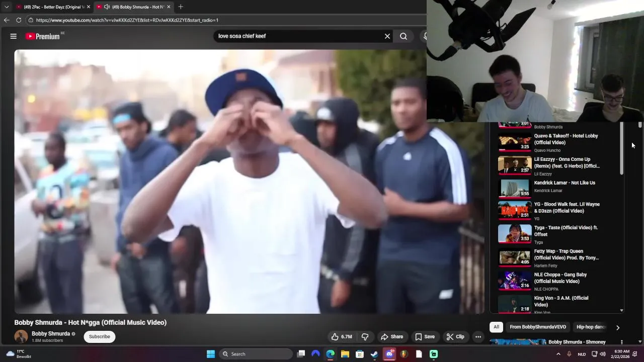Image resolution: width=644 pixels, height=362 pixels.
Task: Switch to the 2Pac Better Dayz tab
Action: (x=53, y=7)
